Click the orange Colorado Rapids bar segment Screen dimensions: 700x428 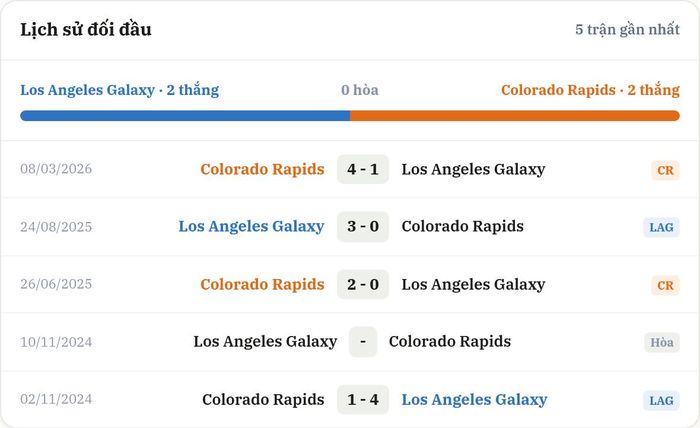click(515, 116)
